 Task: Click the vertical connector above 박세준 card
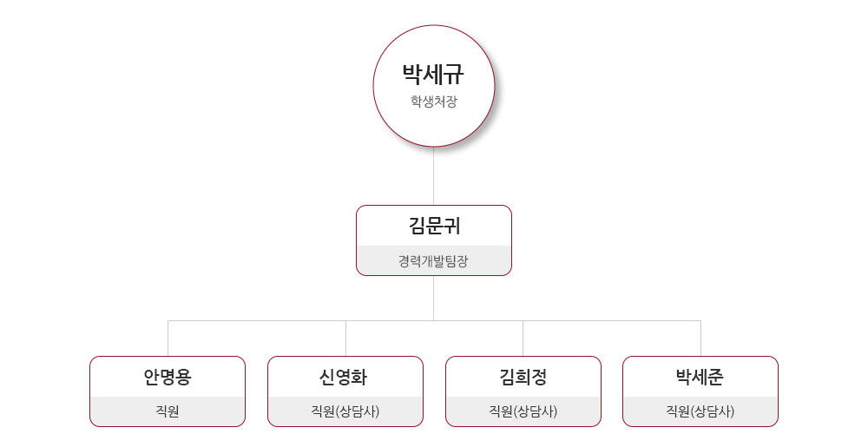700,339
